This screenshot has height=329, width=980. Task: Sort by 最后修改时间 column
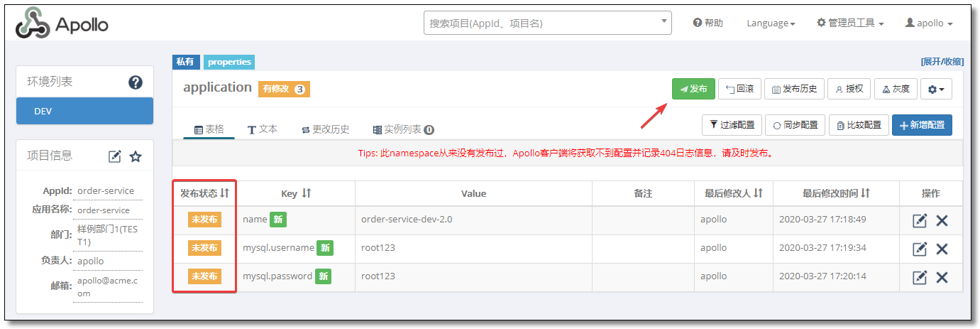(865, 193)
